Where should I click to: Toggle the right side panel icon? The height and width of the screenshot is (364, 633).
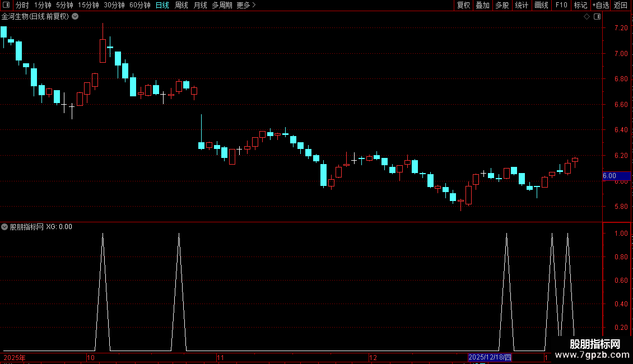597,17
